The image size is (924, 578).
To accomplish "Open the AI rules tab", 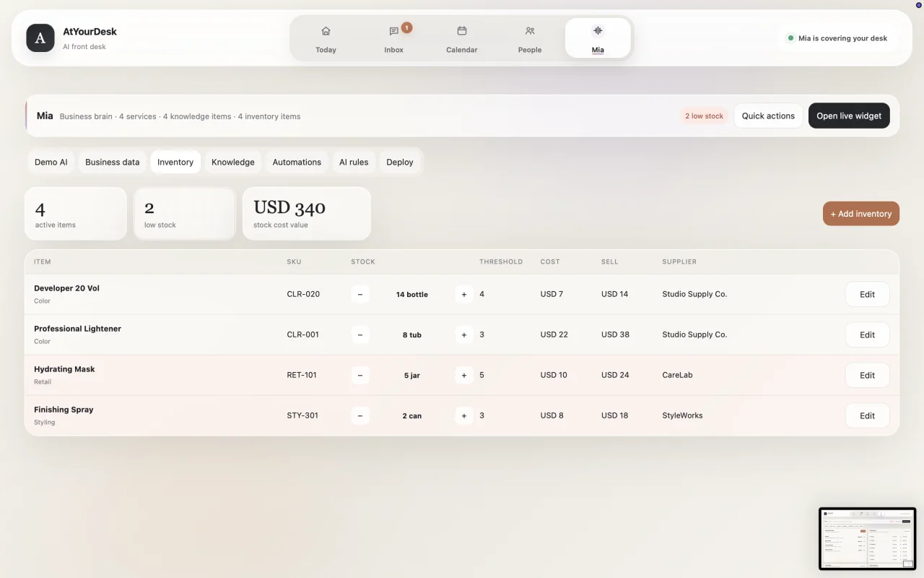I will [354, 162].
